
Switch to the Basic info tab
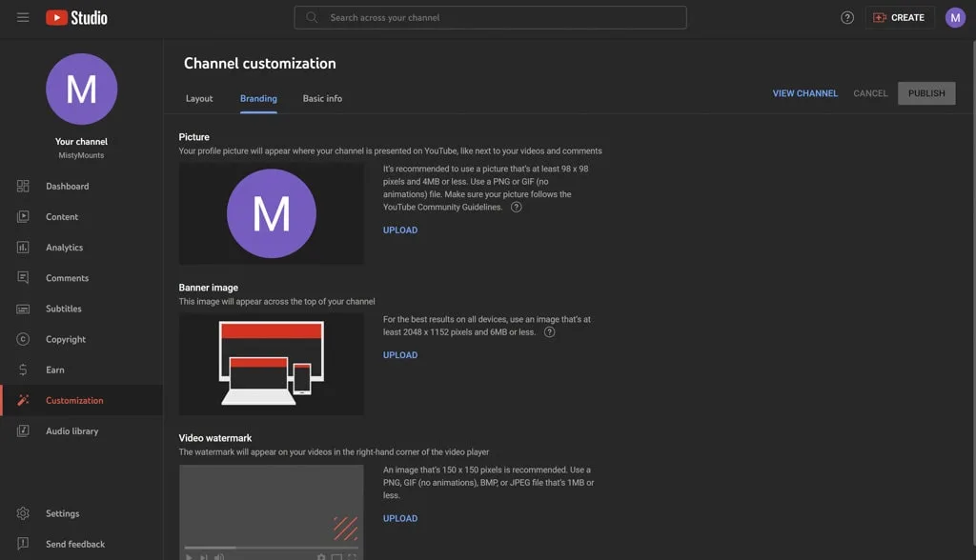pos(322,98)
